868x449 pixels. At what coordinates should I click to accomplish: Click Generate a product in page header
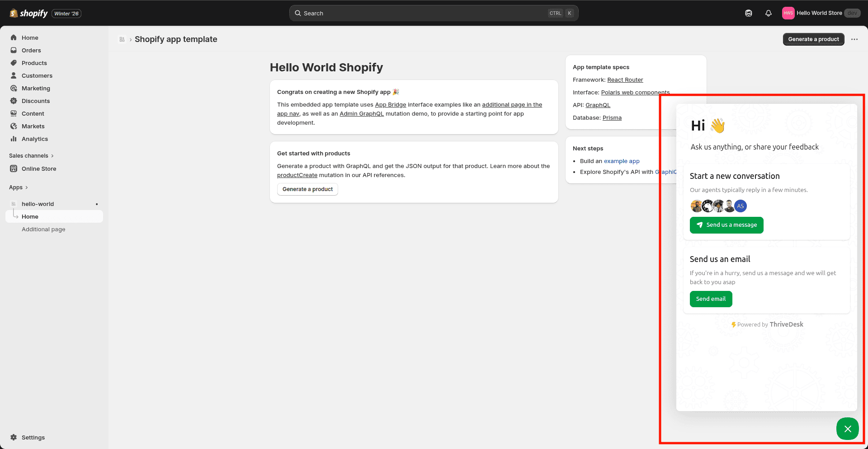tap(813, 39)
